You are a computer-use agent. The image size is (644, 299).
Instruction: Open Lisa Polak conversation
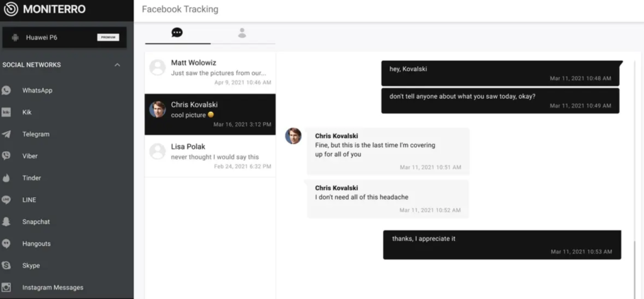tap(210, 156)
